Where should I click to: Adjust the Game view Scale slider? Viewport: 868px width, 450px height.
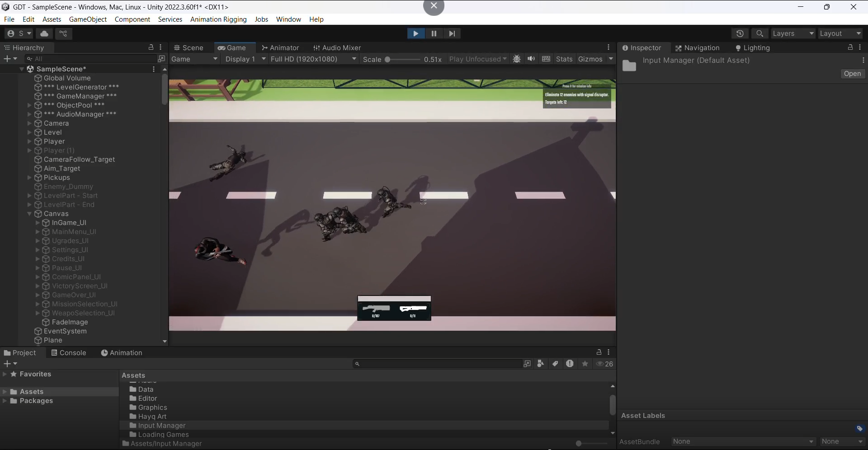pos(402,59)
